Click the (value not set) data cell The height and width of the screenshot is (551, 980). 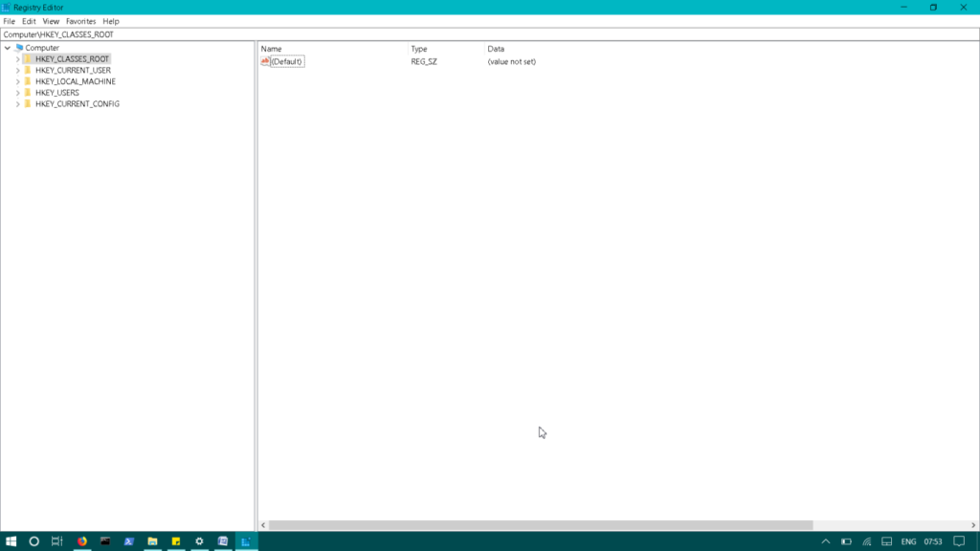coord(511,62)
